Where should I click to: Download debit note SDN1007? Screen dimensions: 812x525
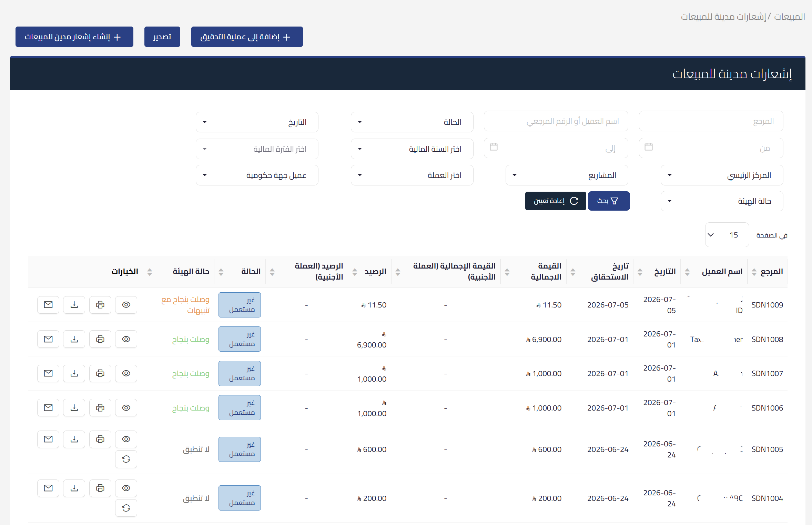pyautogui.click(x=74, y=373)
